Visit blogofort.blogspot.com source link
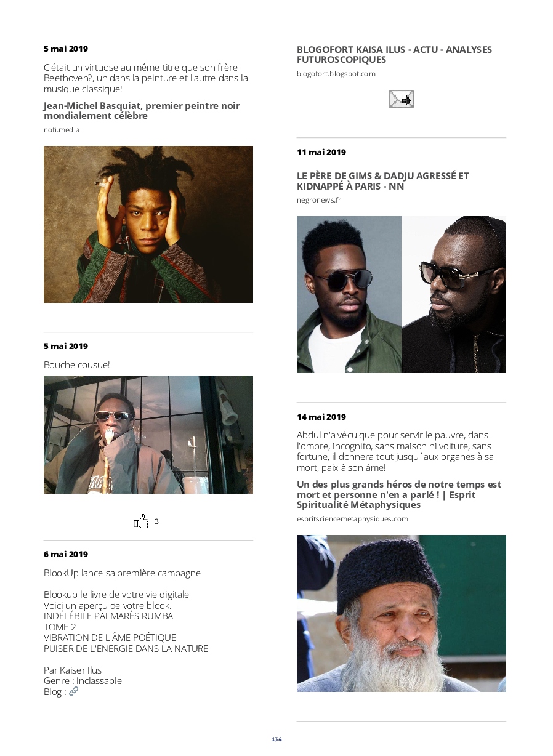This screenshot has height=756, width=553. pos(336,74)
